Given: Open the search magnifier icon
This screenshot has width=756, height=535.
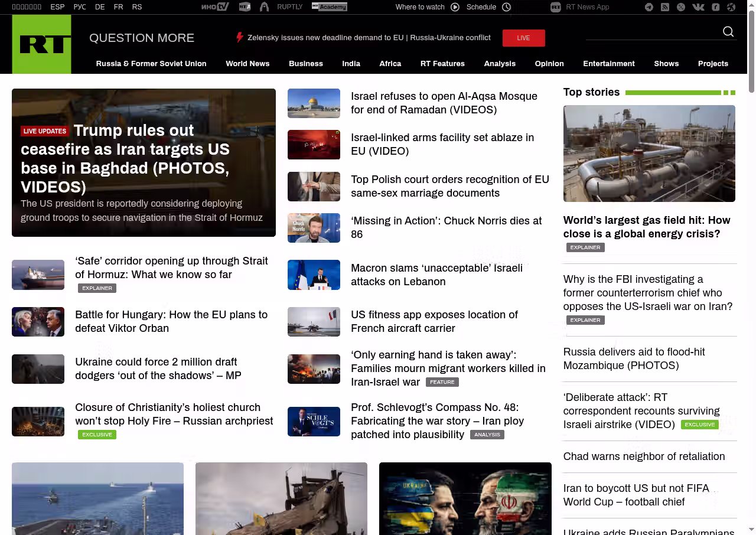Looking at the screenshot, I should [x=728, y=32].
